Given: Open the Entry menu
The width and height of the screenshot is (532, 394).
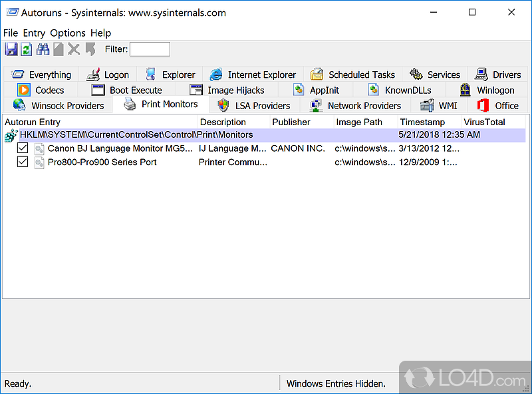Looking at the screenshot, I should [34, 33].
